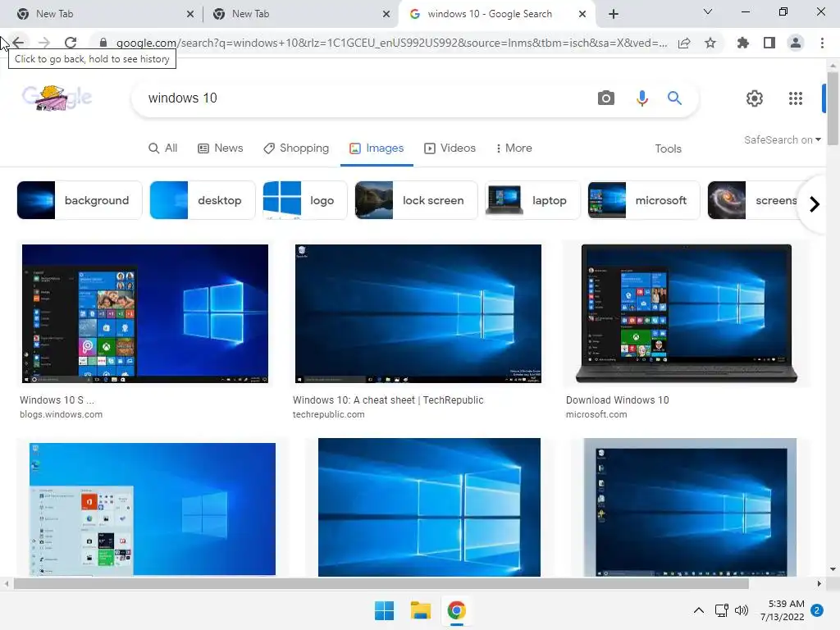The width and height of the screenshot is (840, 630).
Task: Switch to Videos results
Action: click(450, 148)
